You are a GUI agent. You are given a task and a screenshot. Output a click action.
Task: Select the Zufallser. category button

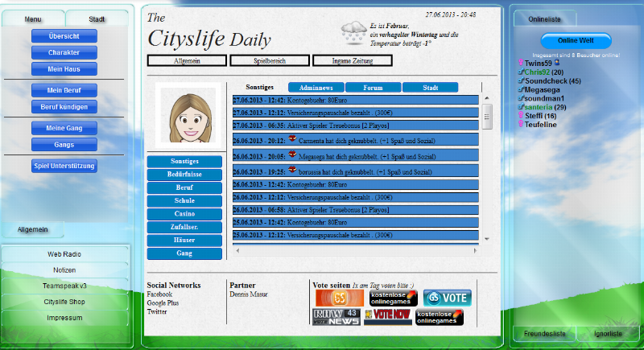pos(184,227)
